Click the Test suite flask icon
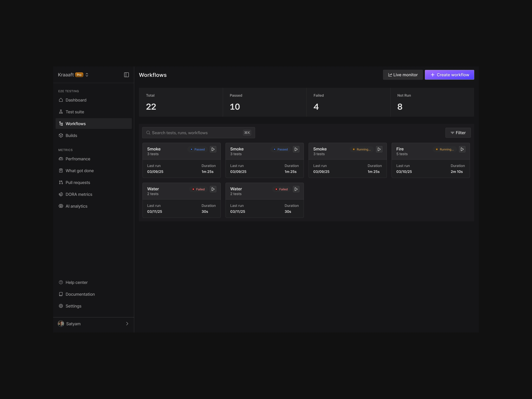This screenshot has height=399, width=532. 61,112
